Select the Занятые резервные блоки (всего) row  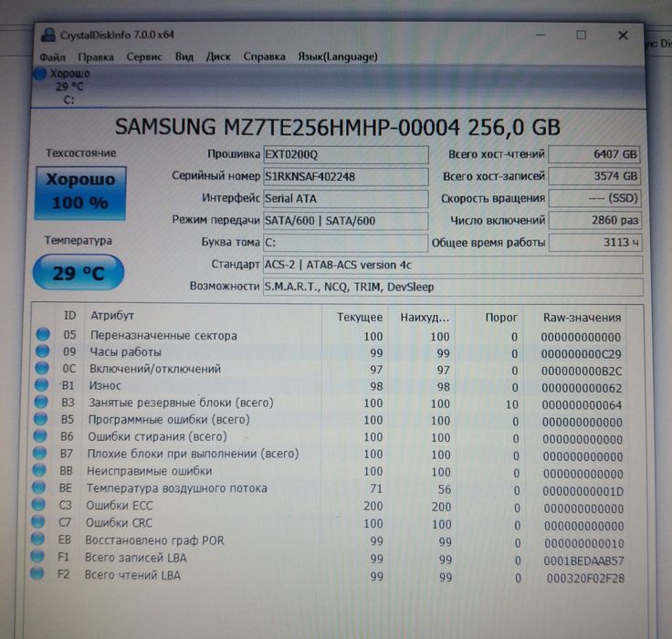pyautogui.click(x=330, y=403)
